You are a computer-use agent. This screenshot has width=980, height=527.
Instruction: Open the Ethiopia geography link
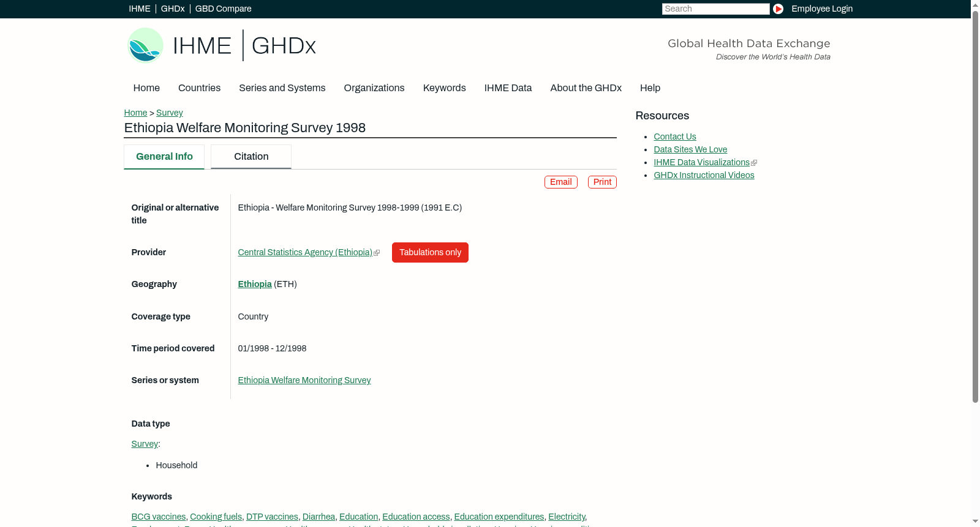pyautogui.click(x=255, y=284)
